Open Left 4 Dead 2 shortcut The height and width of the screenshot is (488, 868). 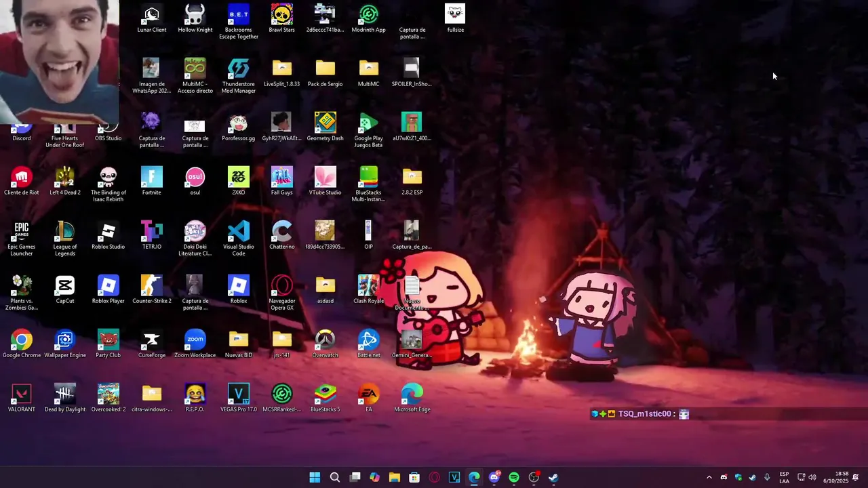[65, 182]
